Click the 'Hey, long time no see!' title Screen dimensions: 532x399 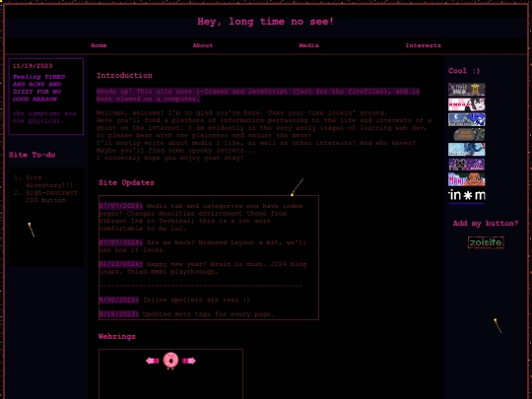pos(266,22)
